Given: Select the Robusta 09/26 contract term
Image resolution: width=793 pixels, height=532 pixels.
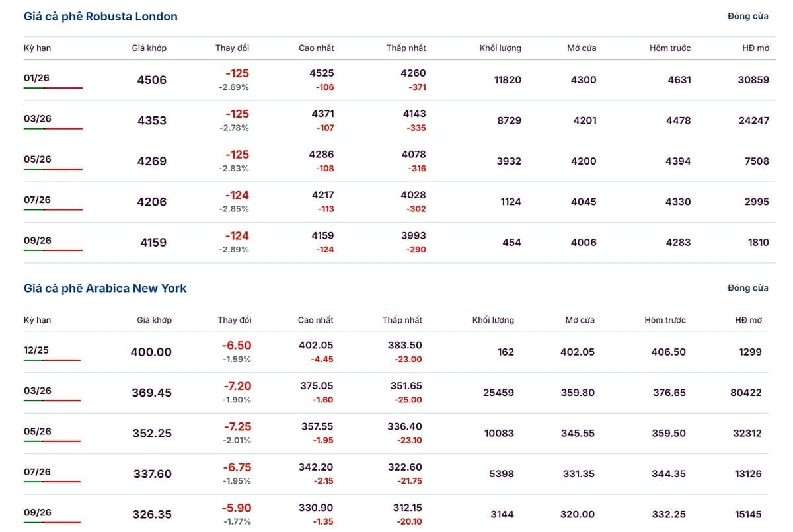Looking at the screenshot, I should 38,241.
